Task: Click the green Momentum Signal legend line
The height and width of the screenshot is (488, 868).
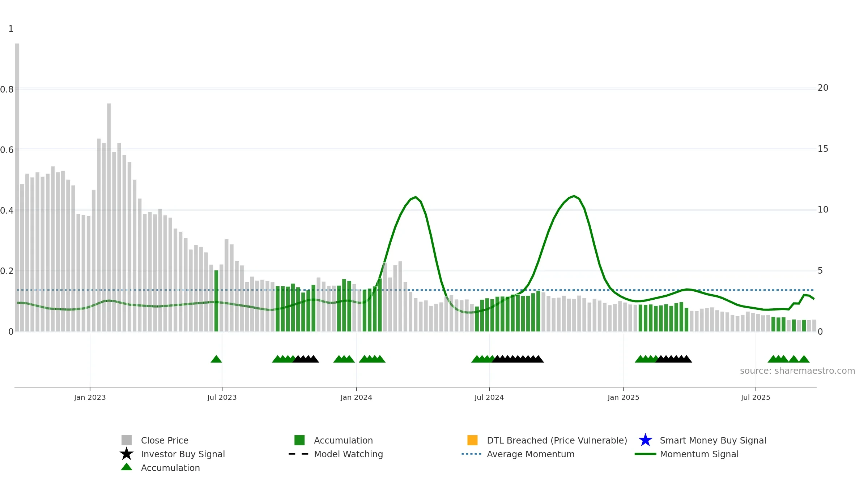Action: (x=645, y=454)
